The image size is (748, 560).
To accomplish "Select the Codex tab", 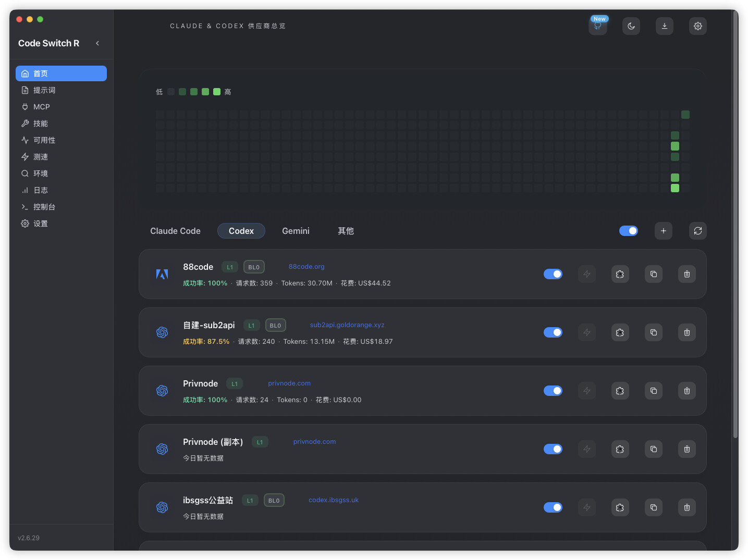I will (x=241, y=231).
